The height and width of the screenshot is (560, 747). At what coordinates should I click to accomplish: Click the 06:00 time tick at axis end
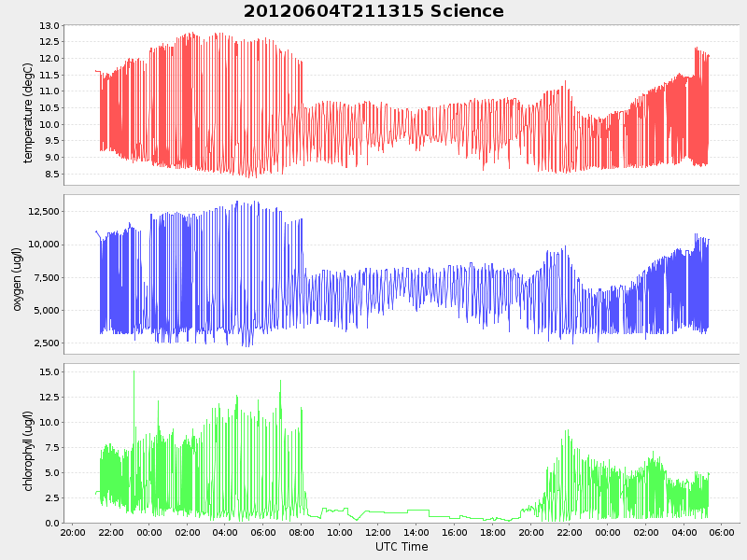pyautogui.click(x=722, y=532)
